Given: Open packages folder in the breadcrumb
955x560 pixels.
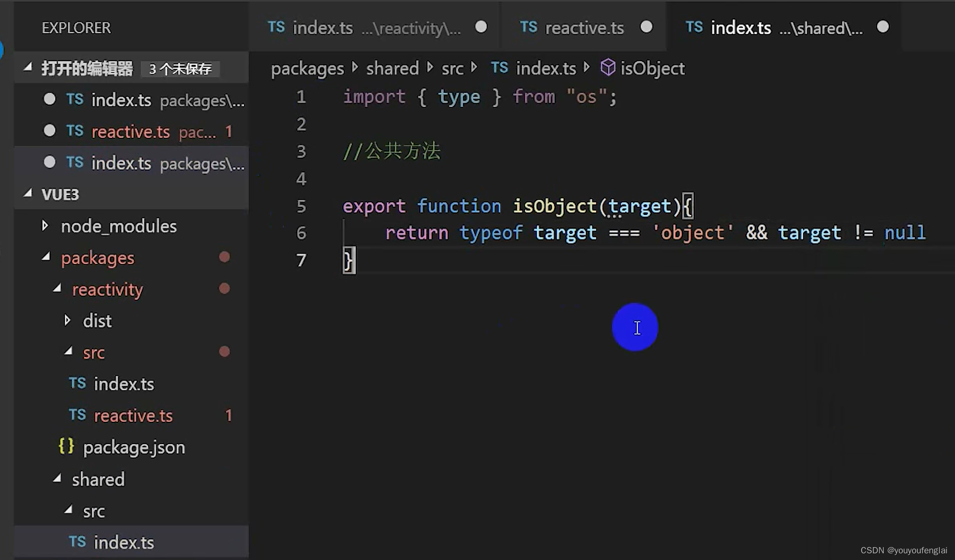Looking at the screenshot, I should [306, 68].
